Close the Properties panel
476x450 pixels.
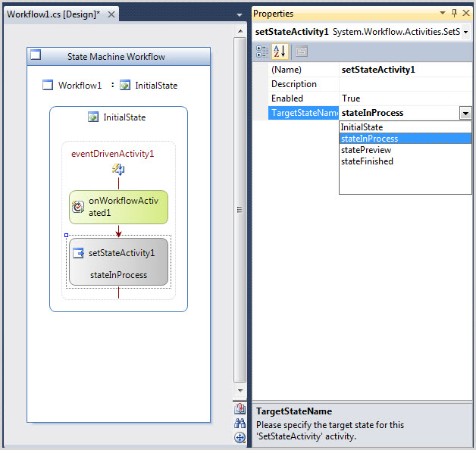[x=466, y=13]
